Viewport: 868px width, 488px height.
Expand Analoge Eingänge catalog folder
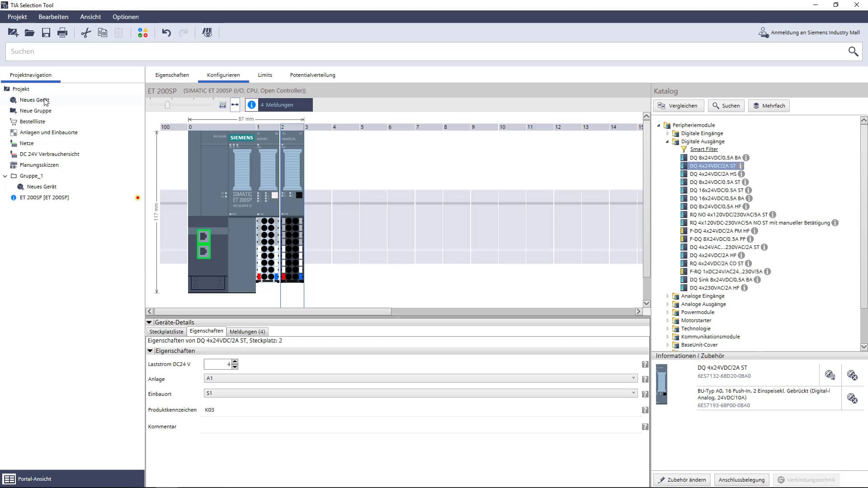[x=668, y=296]
